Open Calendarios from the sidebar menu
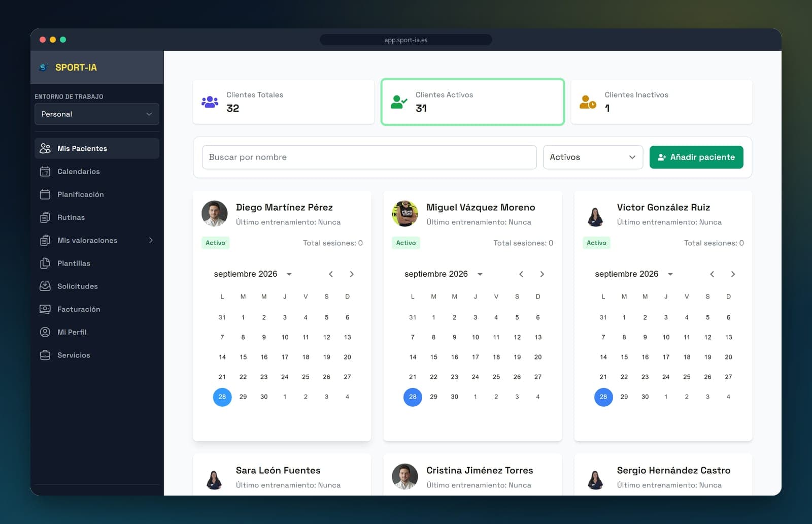812x524 pixels. (97, 172)
